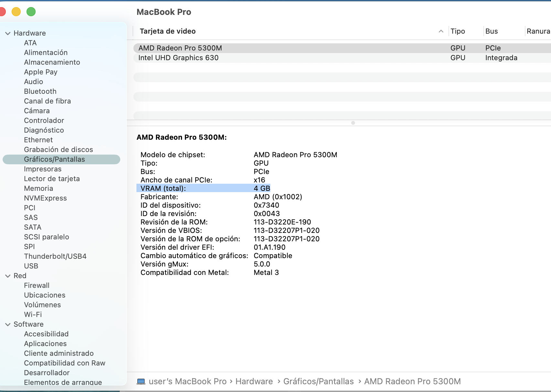Select SAS in the sidebar
This screenshot has width=551, height=392.
pyautogui.click(x=31, y=218)
